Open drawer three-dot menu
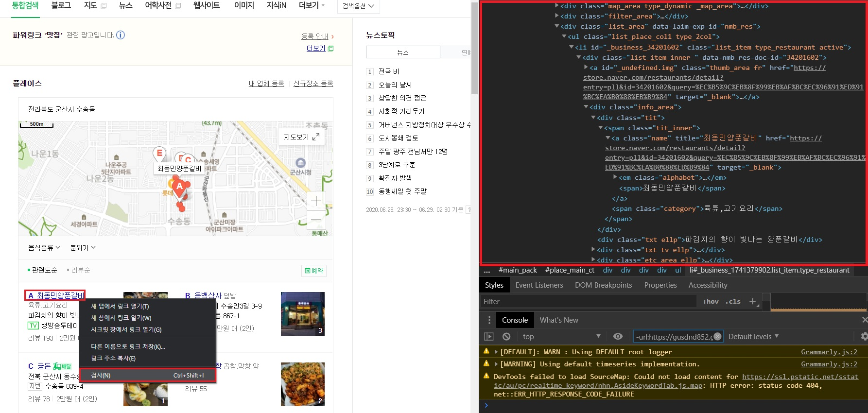 click(x=489, y=320)
